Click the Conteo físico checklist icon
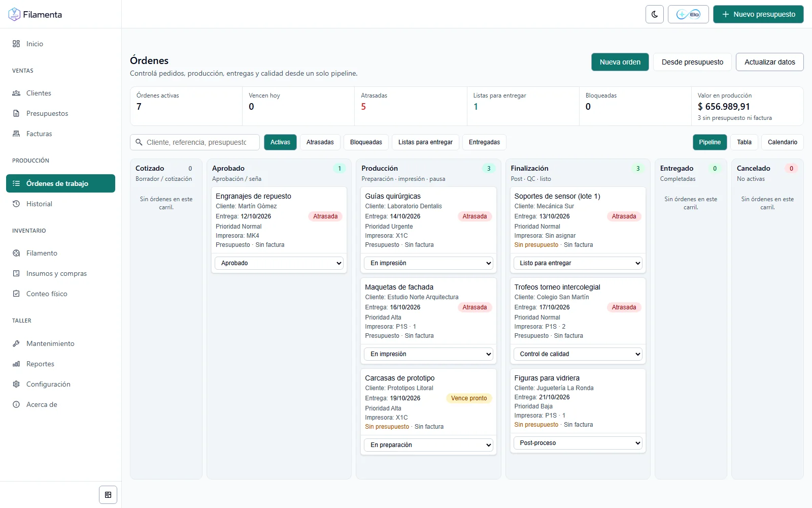 coord(16,294)
